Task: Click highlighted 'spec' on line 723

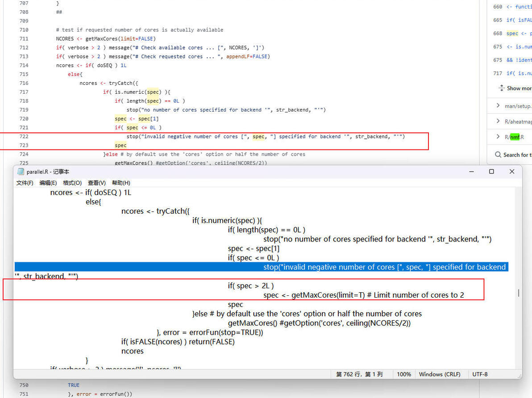Action: pos(121,145)
